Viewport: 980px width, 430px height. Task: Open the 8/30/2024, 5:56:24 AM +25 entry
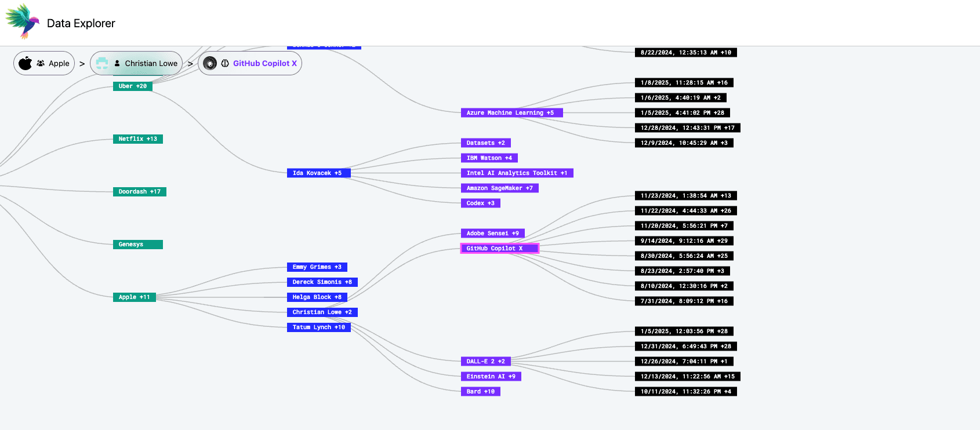[x=684, y=256]
